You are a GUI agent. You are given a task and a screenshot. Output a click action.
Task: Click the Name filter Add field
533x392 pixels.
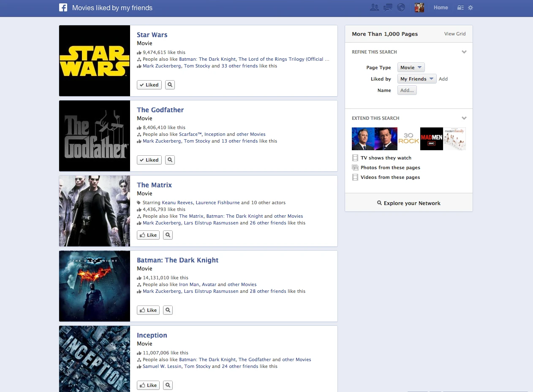coord(407,90)
